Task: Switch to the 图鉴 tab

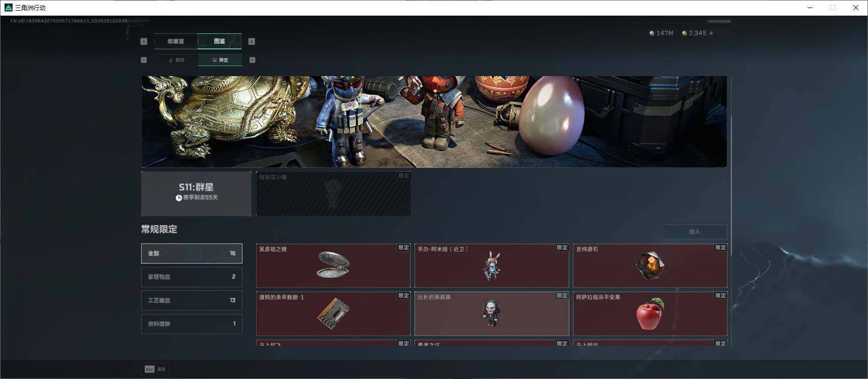Action: [220, 41]
